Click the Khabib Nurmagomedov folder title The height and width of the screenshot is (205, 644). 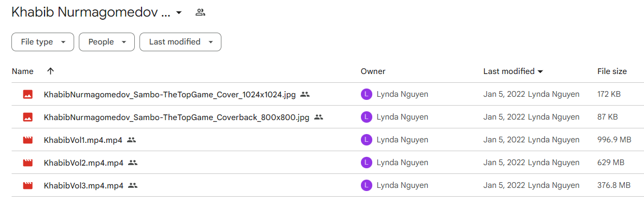point(91,12)
